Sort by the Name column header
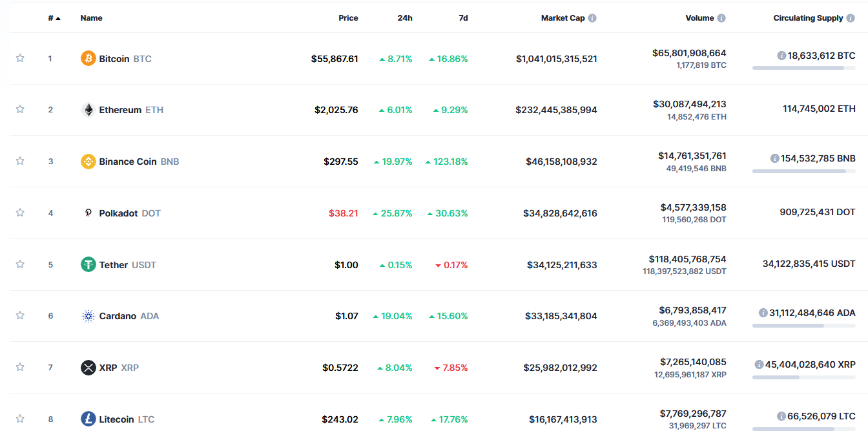Screen dimensions: 868x442 (91, 18)
